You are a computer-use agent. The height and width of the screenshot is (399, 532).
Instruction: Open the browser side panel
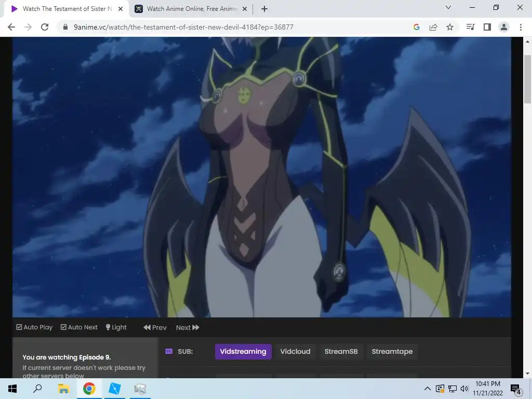click(487, 27)
